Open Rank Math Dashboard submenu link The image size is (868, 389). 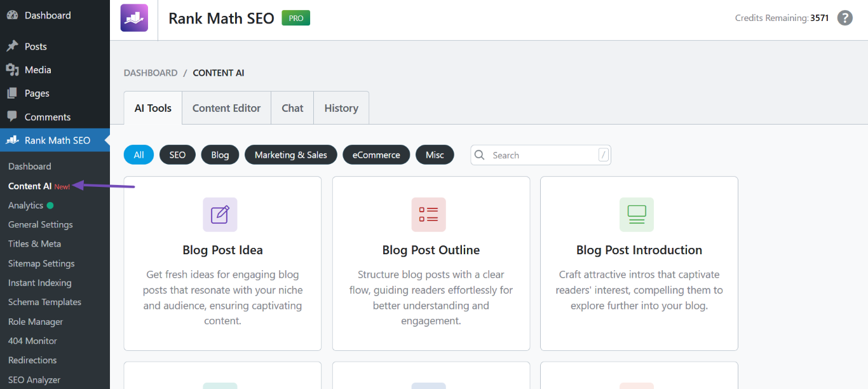(30, 167)
